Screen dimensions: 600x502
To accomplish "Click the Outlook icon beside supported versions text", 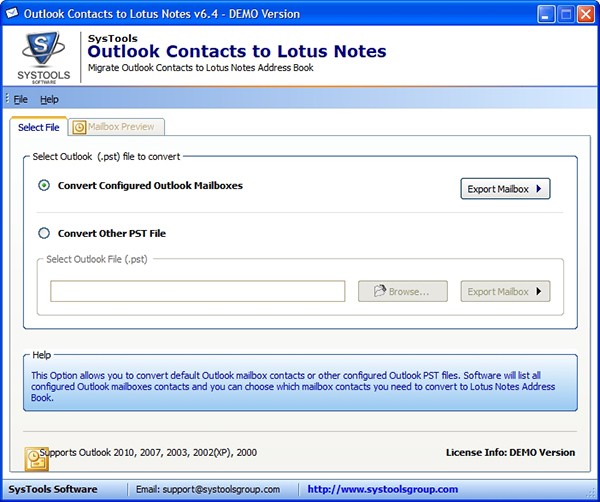I will (35, 455).
